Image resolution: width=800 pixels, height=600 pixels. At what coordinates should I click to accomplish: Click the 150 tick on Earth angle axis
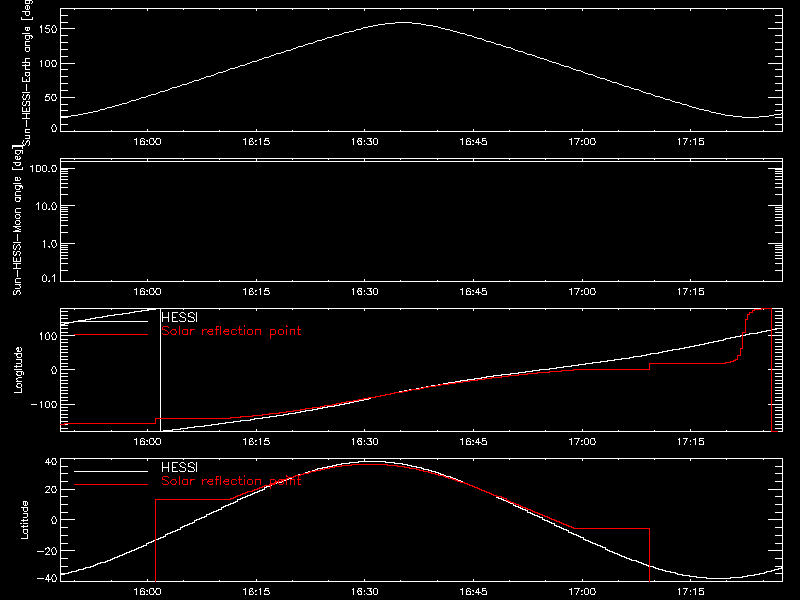pyautogui.click(x=48, y=30)
